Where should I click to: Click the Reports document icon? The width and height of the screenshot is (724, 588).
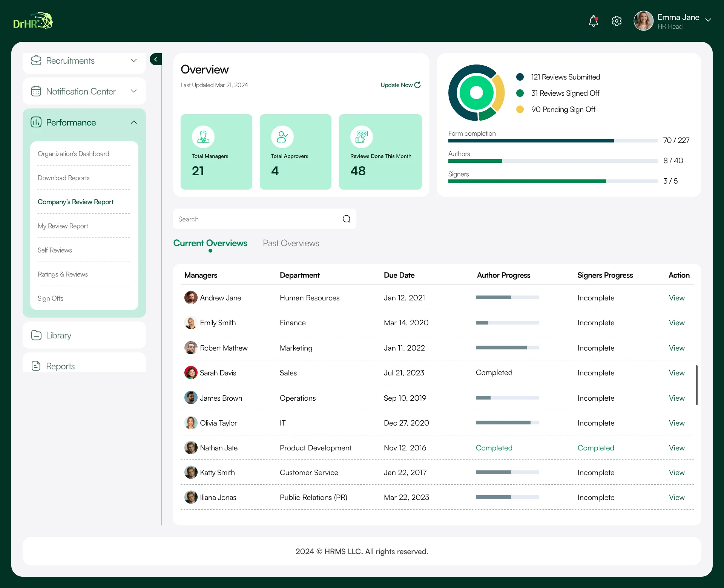[36, 366]
